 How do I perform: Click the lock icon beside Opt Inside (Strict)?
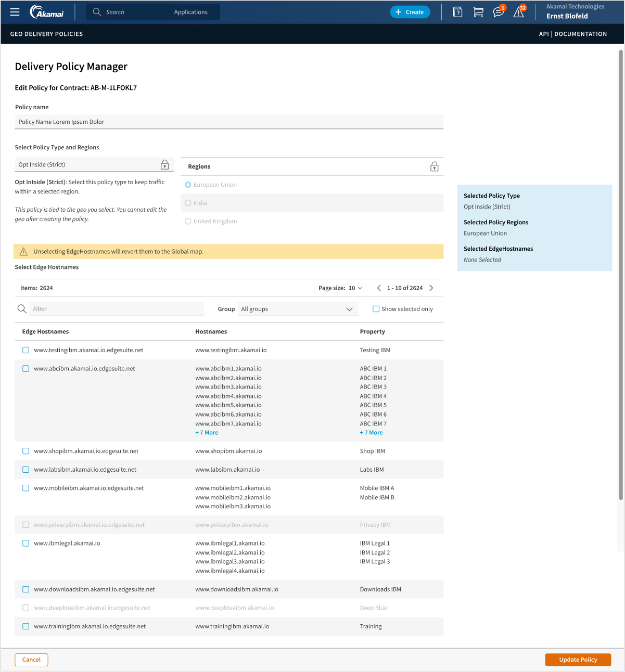164,164
